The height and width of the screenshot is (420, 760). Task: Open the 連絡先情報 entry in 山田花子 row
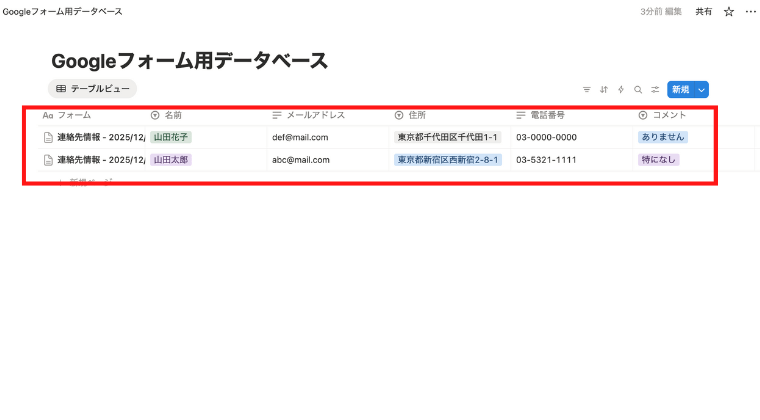(x=101, y=137)
